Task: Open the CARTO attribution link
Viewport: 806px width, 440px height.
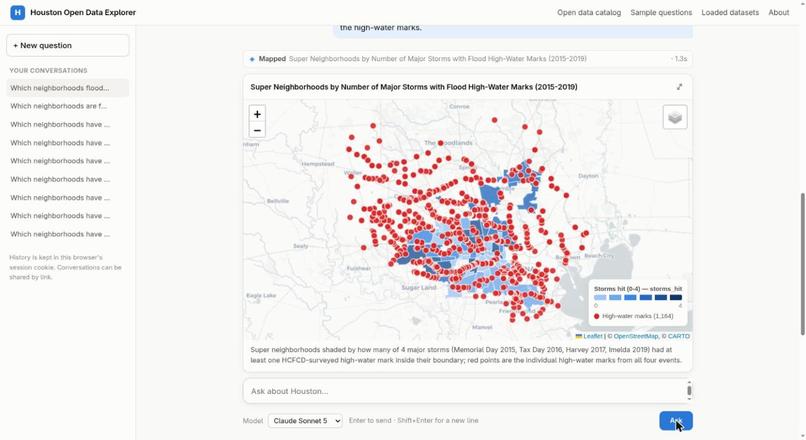Action: point(679,336)
